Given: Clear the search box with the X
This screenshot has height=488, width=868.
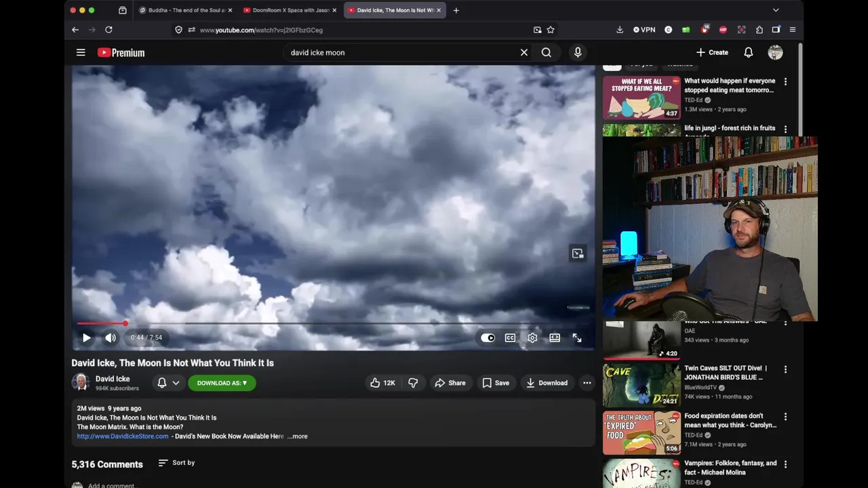Looking at the screenshot, I should [524, 52].
